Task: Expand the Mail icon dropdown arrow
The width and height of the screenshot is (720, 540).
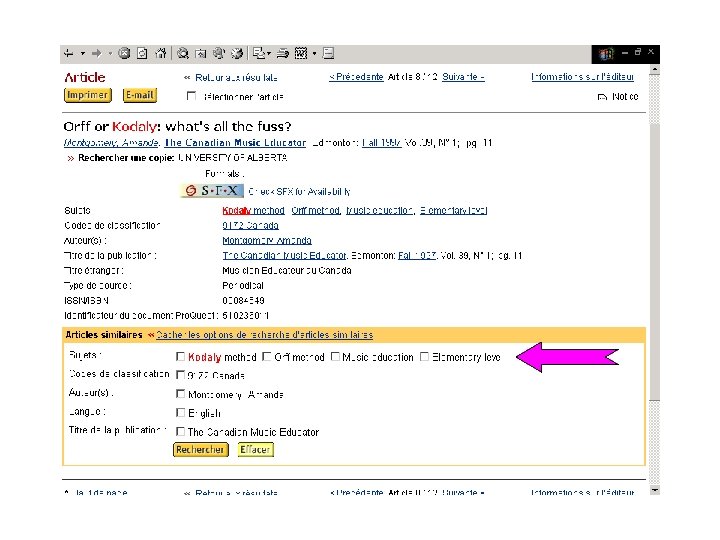Action: coord(269,54)
